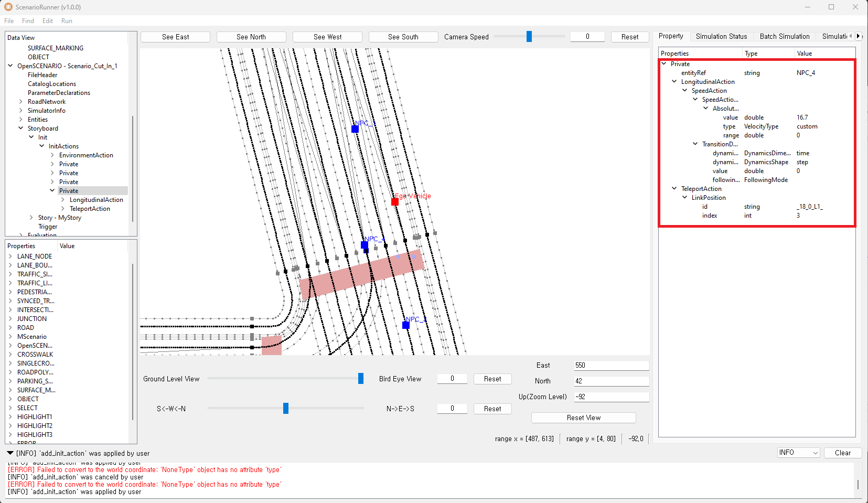Switch to the Batch Simulation tab

pos(784,36)
